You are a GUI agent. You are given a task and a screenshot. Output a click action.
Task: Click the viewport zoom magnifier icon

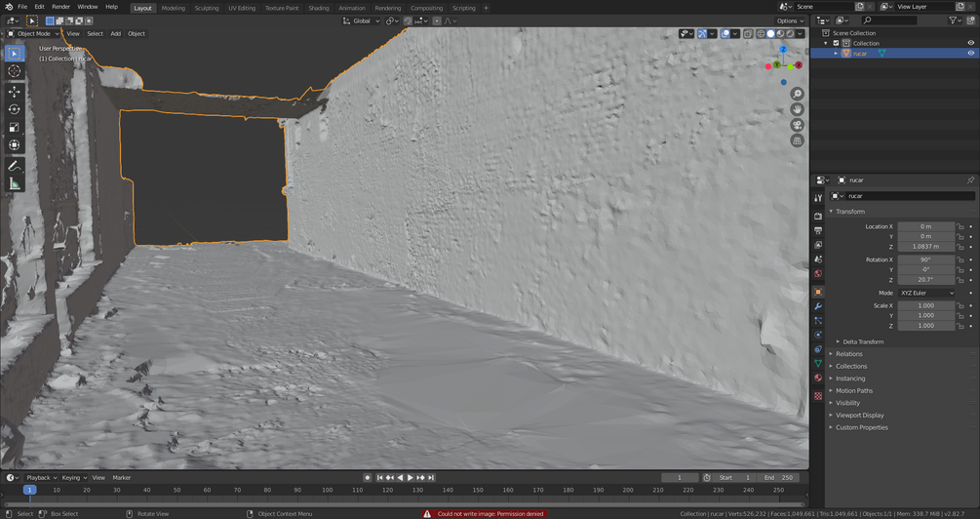[x=797, y=94]
